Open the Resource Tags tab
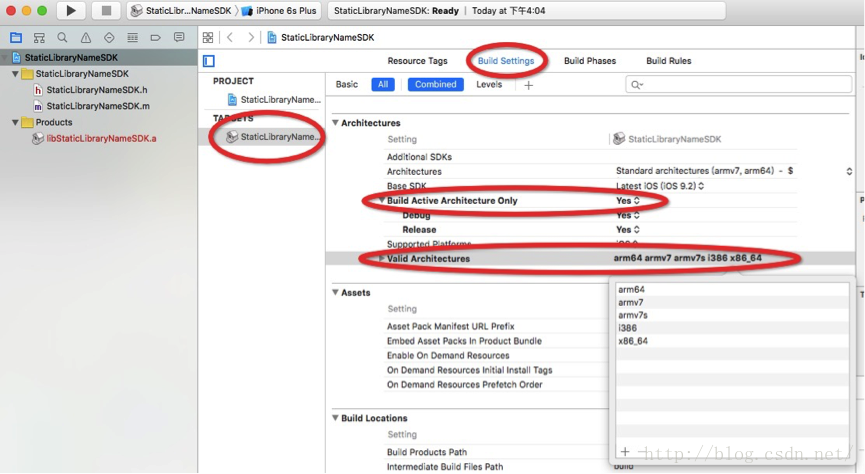Viewport: 865px width, 474px height. click(417, 61)
